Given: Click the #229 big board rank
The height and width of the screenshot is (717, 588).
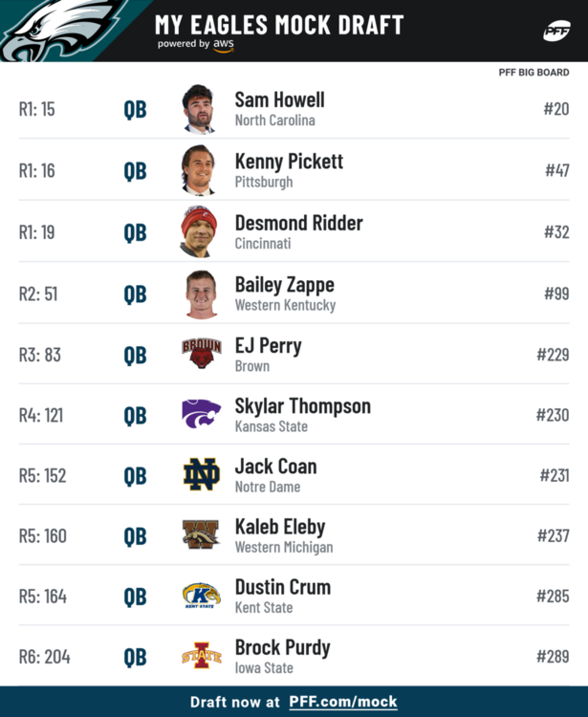Looking at the screenshot, I should (553, 355).
